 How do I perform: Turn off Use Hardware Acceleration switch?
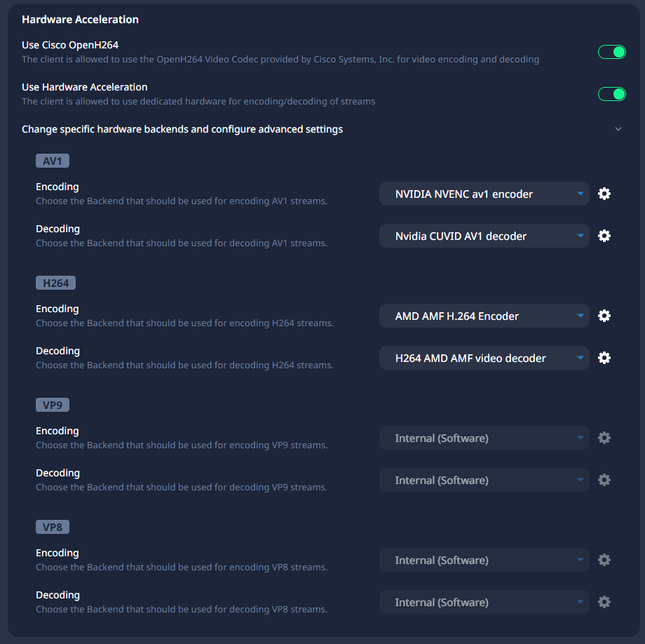point(611,94)
